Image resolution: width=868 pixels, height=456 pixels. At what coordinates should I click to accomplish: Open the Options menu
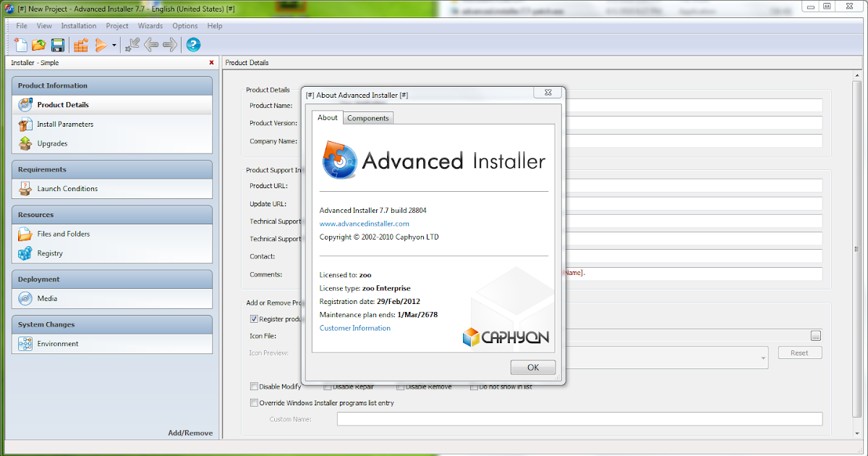[x=185, y=26]
